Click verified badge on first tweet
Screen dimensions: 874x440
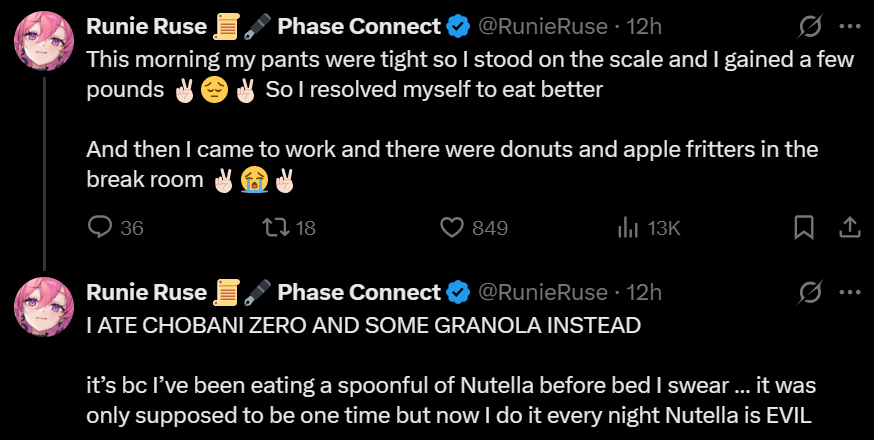[x=459, y=25]
